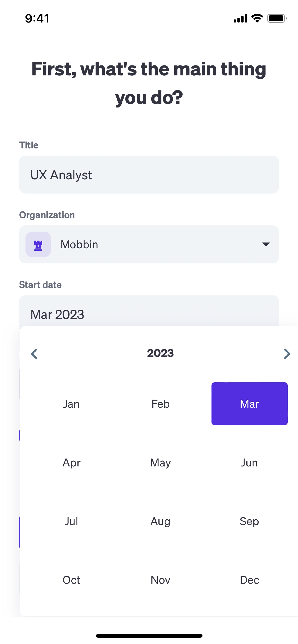
Task: Choose Aug from the month grid
Action: [x=160, y=521]
